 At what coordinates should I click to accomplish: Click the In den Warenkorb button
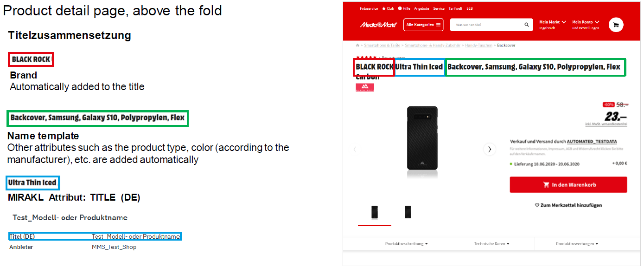pyautogui.click(x=568, y=184)
